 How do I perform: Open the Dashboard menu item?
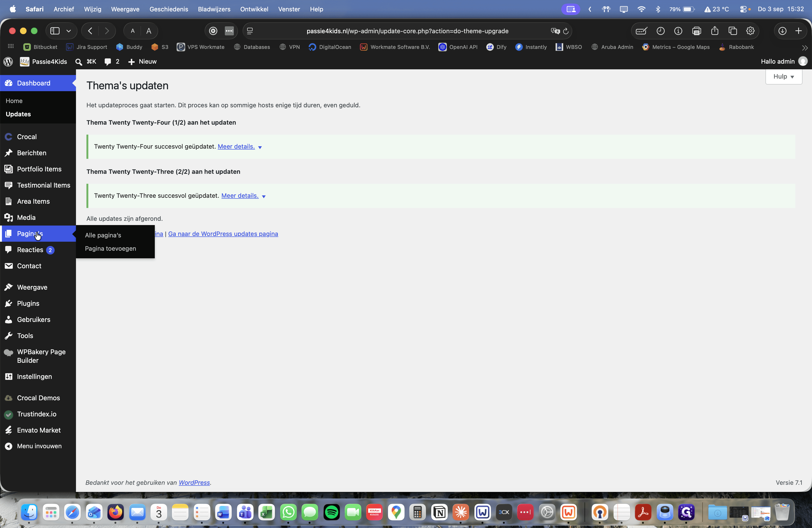pyautogui.click(x=38, y=83)
